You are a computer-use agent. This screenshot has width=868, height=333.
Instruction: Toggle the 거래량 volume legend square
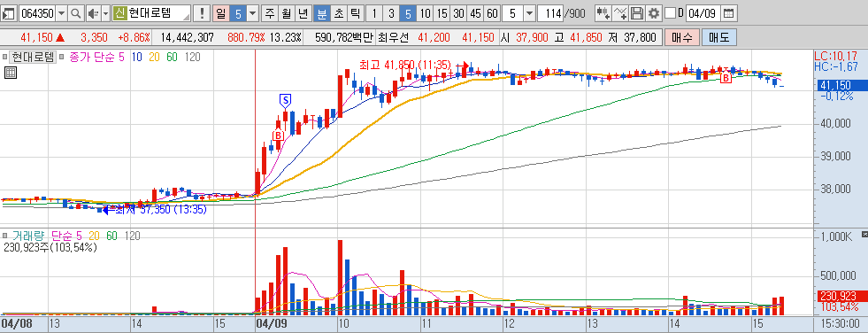(x=5, y=236)
